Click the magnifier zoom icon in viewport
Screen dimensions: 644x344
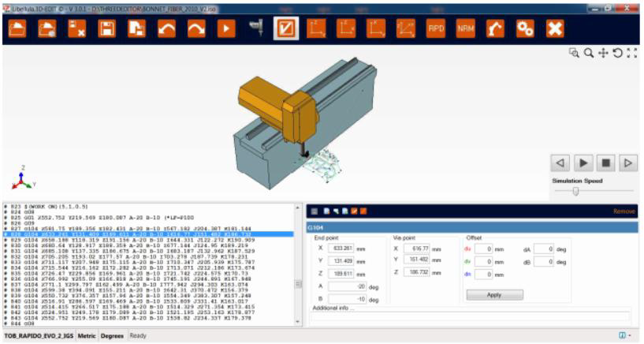586,53
